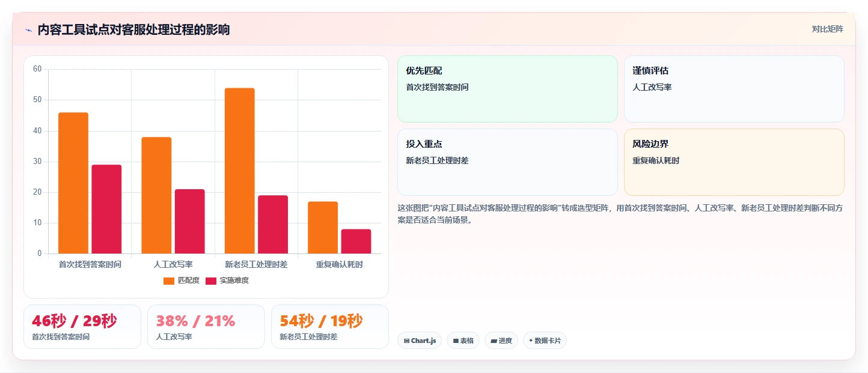Open the 优先匹配 matrix card
The height and width of the screenshot is (373, 868).
(x=507, y=89)
